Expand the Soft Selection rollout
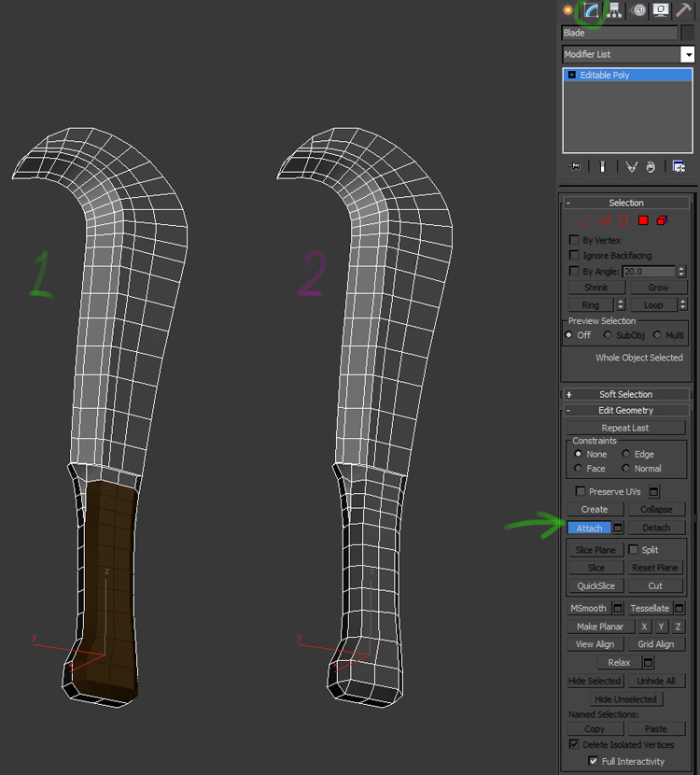The image size is (700, 775). [625, 394]
